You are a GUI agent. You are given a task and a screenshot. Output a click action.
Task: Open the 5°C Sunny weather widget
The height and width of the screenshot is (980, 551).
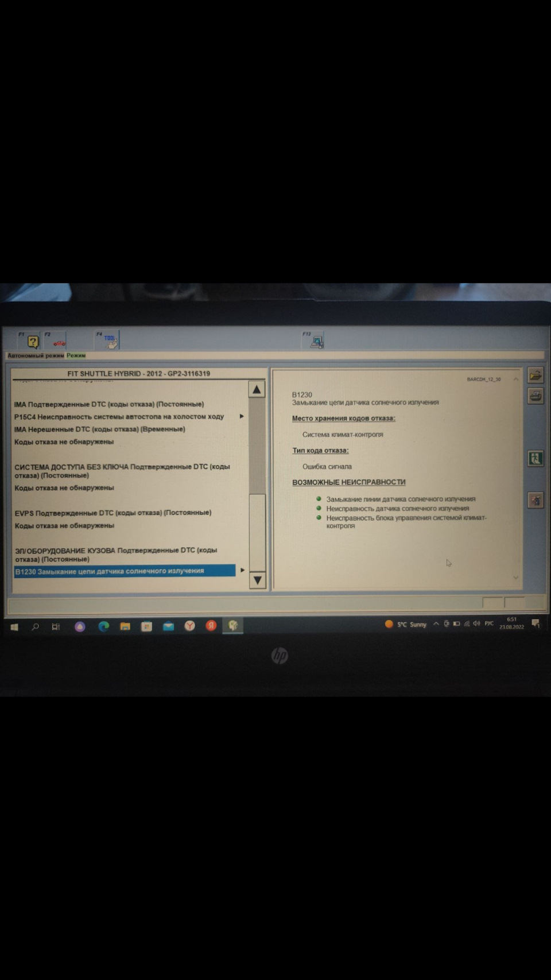coord(406,624)
